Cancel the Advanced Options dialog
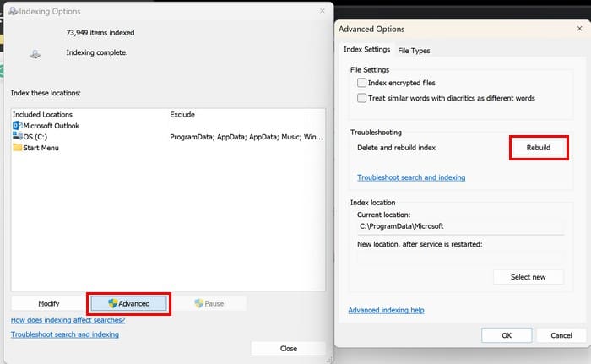Image resolution: width=591 pixels, height=364 pixels. click(561, 335)
